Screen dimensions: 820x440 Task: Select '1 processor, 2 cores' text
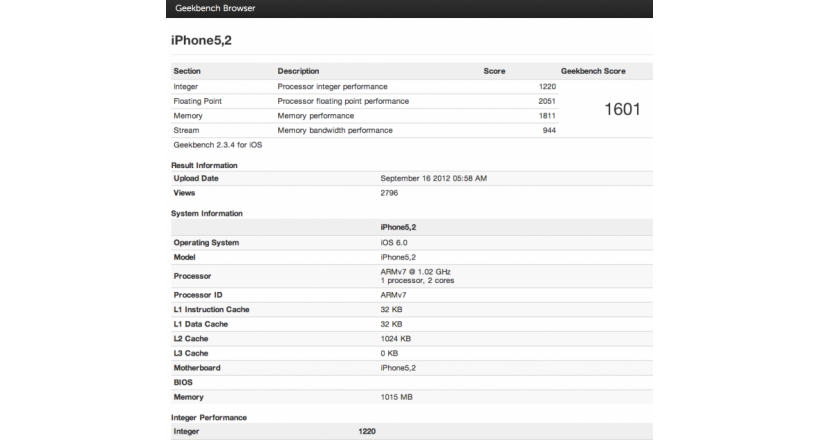[x=417, y=281]
